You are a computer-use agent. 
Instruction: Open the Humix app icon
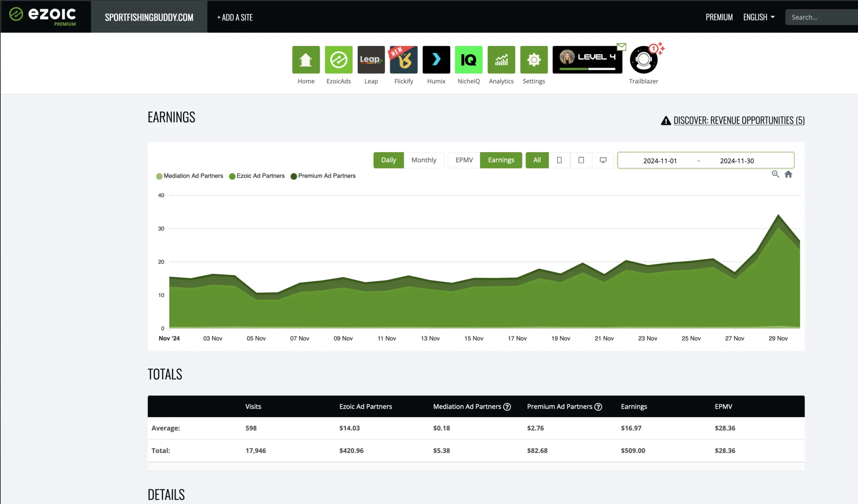(436, 60)
